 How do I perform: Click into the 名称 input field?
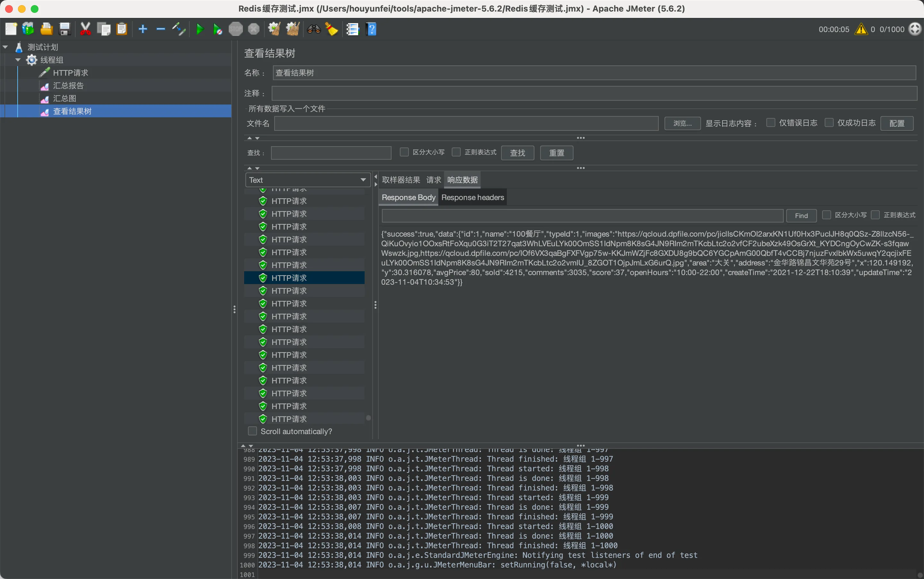tap(595, 73)
